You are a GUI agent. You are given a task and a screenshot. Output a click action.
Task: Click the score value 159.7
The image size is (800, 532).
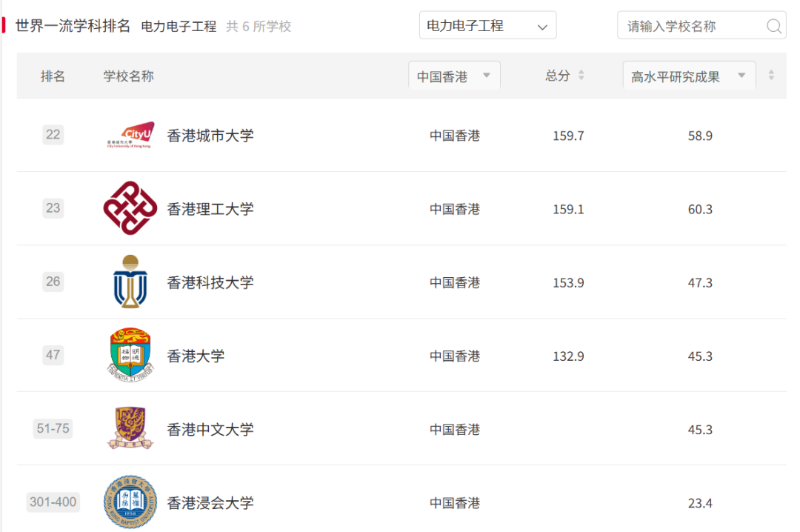[568, 134]
